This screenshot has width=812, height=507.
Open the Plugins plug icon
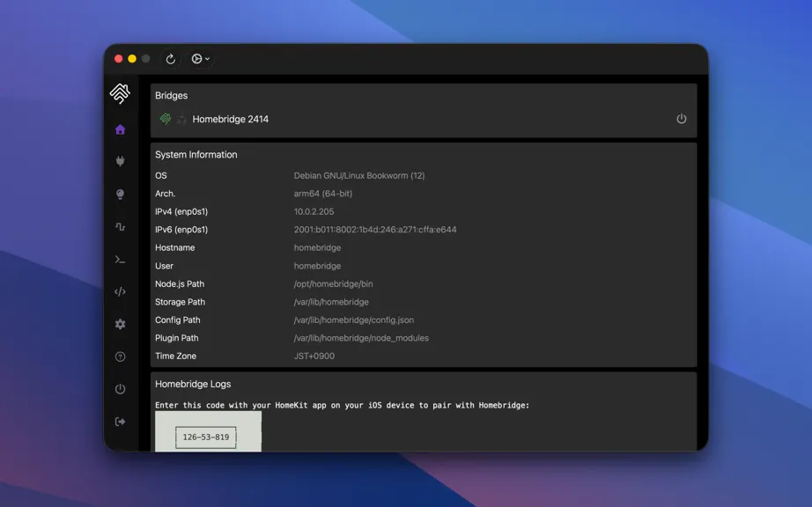(120, 161)
